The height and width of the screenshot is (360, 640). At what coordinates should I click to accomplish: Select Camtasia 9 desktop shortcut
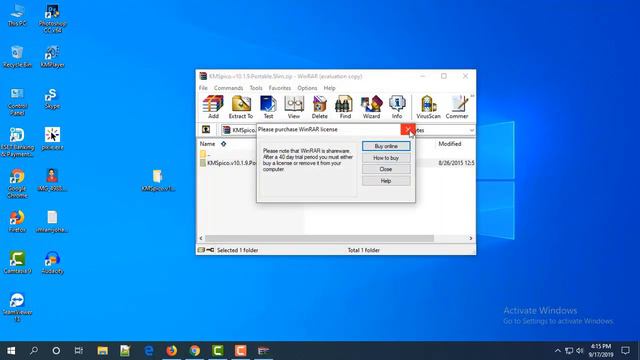[x=17, y=262]
